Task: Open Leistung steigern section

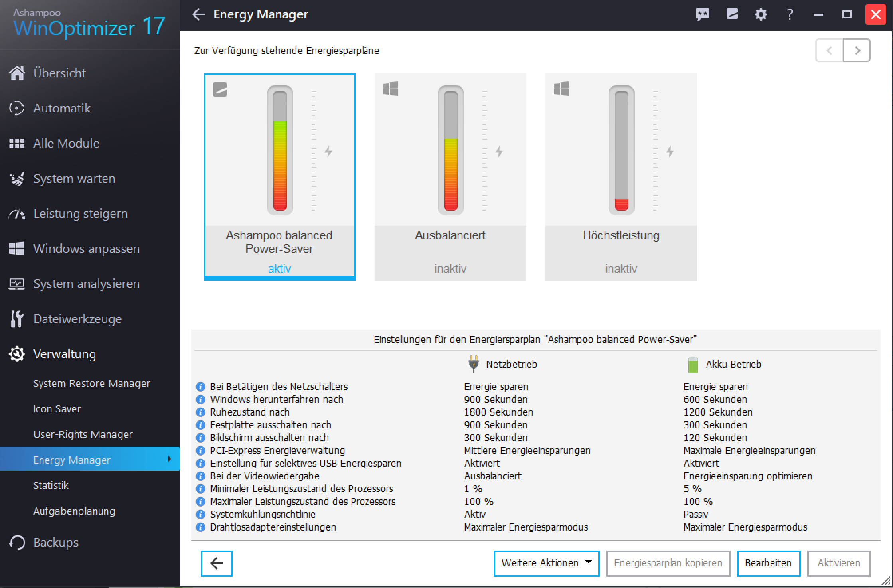Action: coord(80,214)
